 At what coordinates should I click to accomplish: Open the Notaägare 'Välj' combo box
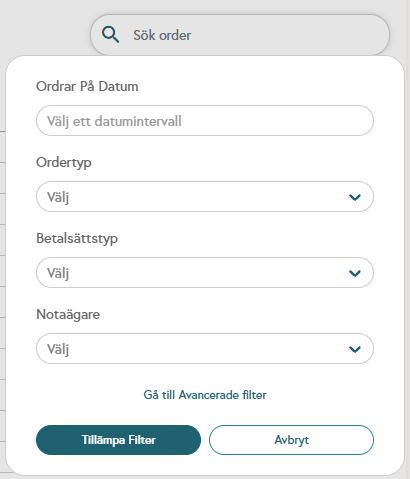(205, 349)
